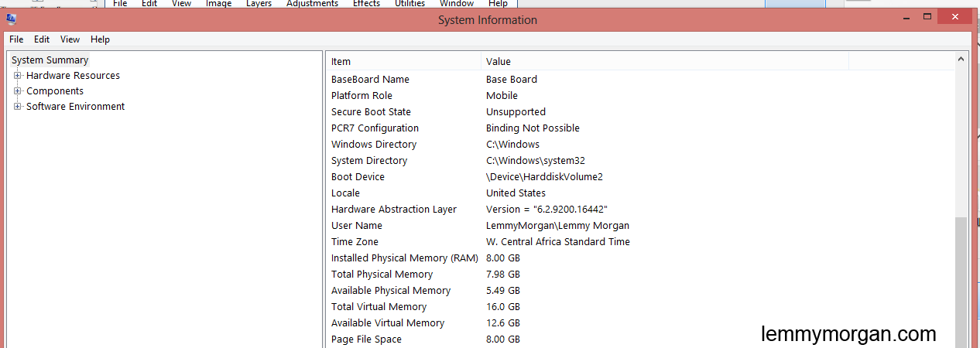
Task: Expand the Components node
Action: tap(18, 91)
